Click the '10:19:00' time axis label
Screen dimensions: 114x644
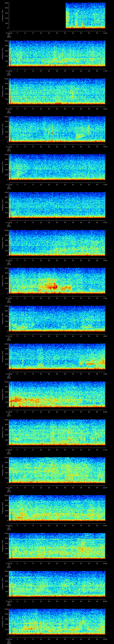tap(9, 412)
